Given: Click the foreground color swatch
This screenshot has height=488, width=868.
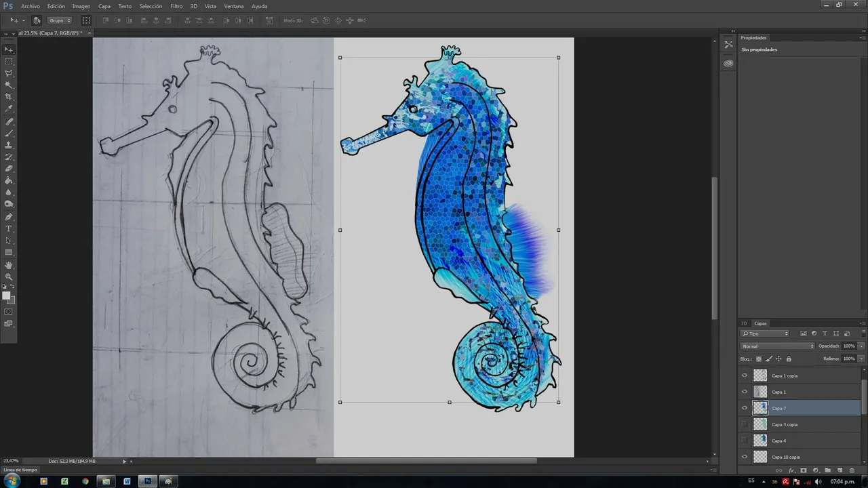Looking at the screenshot, I should point(6,296).
